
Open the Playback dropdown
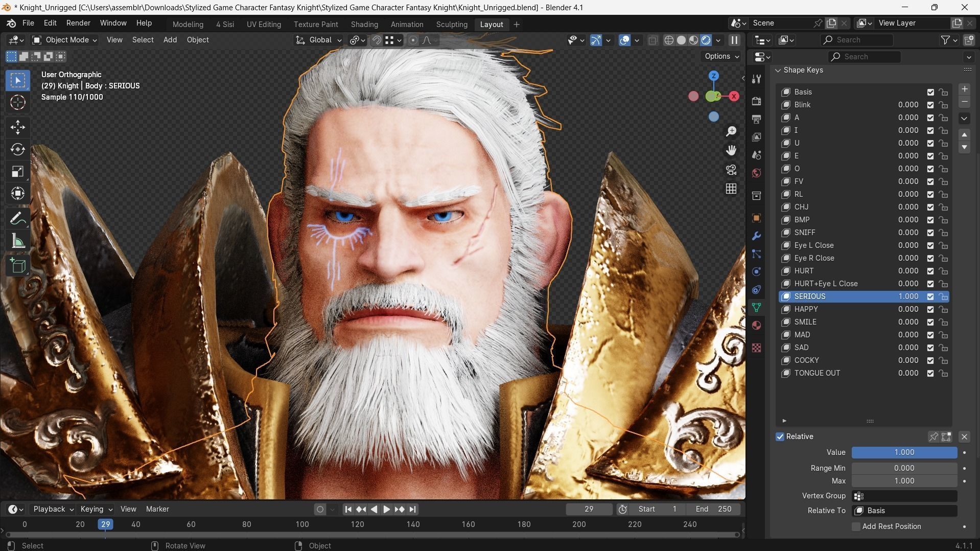coord(53,509)
